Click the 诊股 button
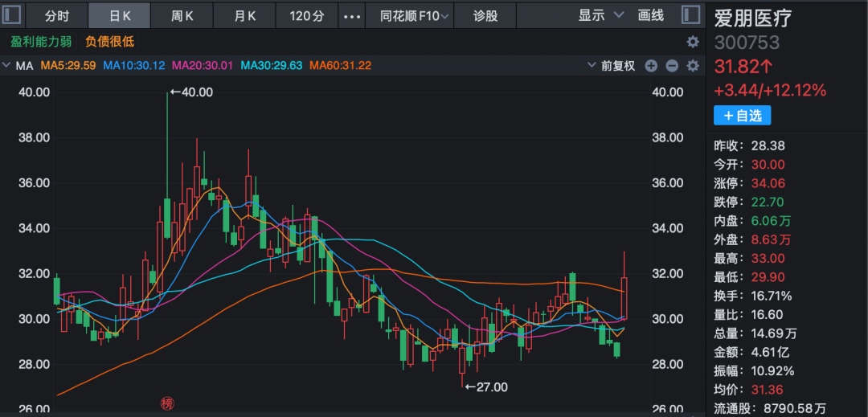This screenshot has height=417, width=868. [485, 15]
